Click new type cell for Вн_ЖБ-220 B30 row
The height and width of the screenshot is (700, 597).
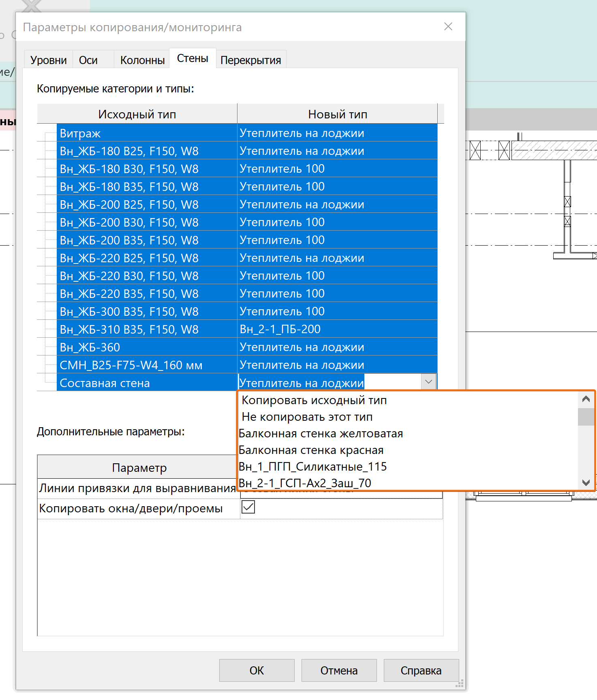coord(337,276)
